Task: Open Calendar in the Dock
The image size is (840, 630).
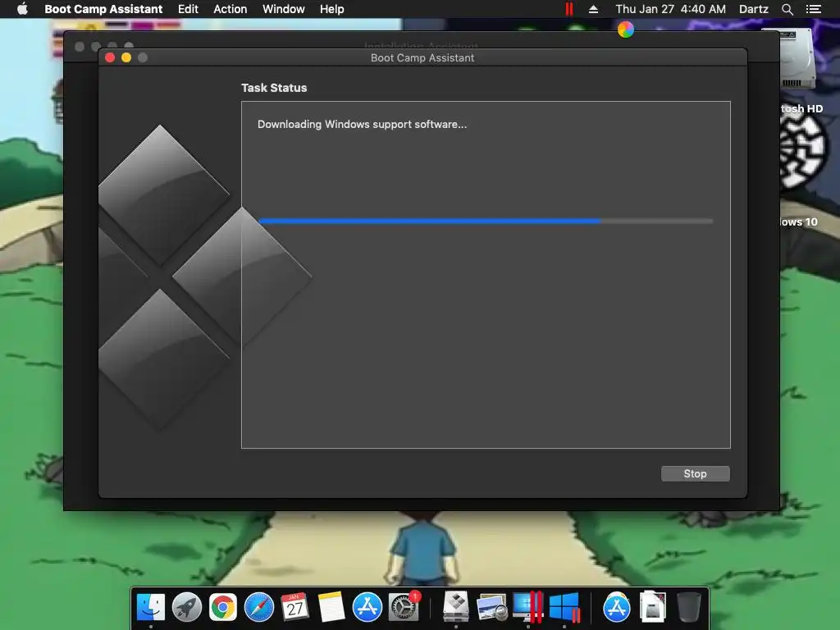Action: (294, 607)
